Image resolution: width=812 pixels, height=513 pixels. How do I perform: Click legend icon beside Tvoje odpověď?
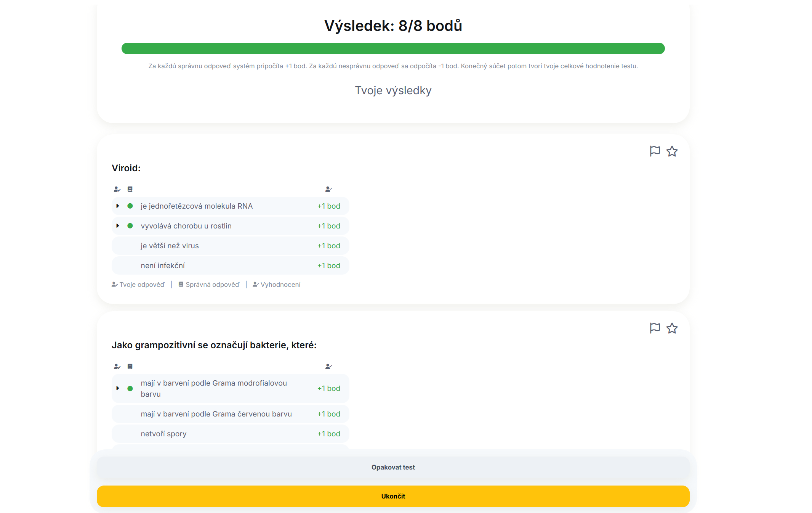[114, 285]
